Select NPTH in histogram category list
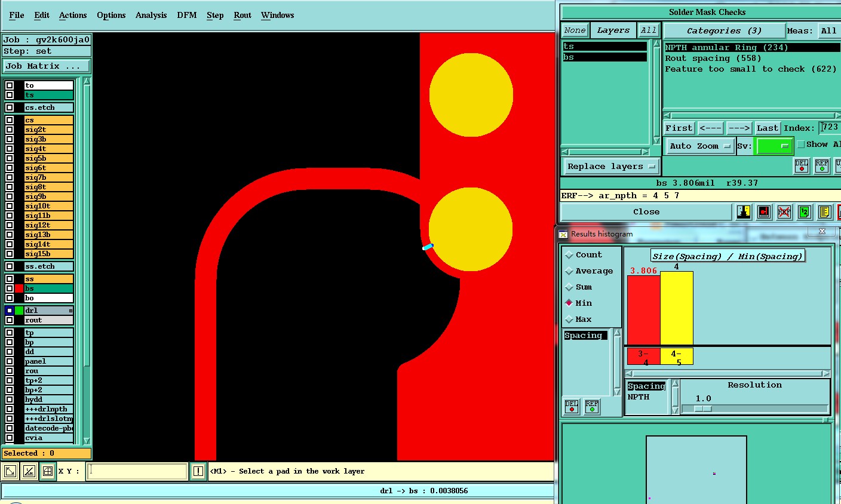Image resolution: width=841 pixels, height=504 pixels. (x=639, y=397)
